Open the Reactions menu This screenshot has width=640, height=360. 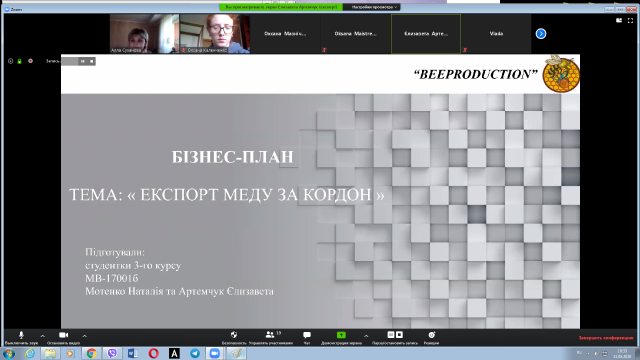pyautogui.click(x=431, y=338)
